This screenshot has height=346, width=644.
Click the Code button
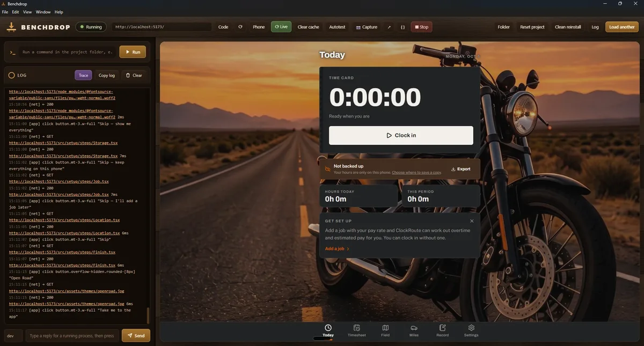point(223,27)
